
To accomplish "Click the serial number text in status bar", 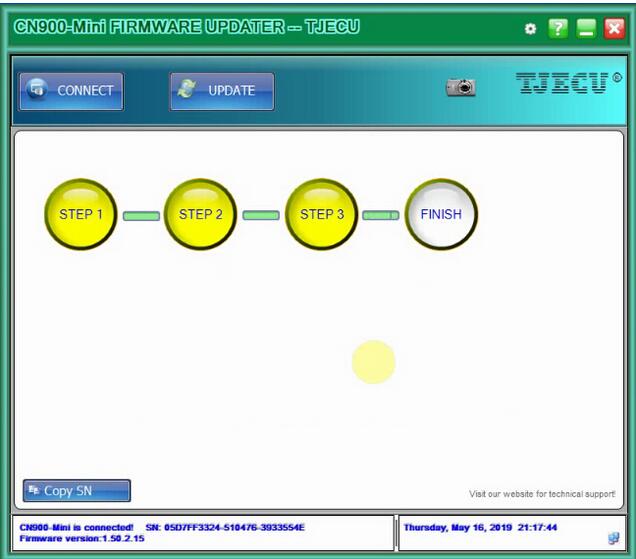I will pyautogui.click(x=225, y=527).
